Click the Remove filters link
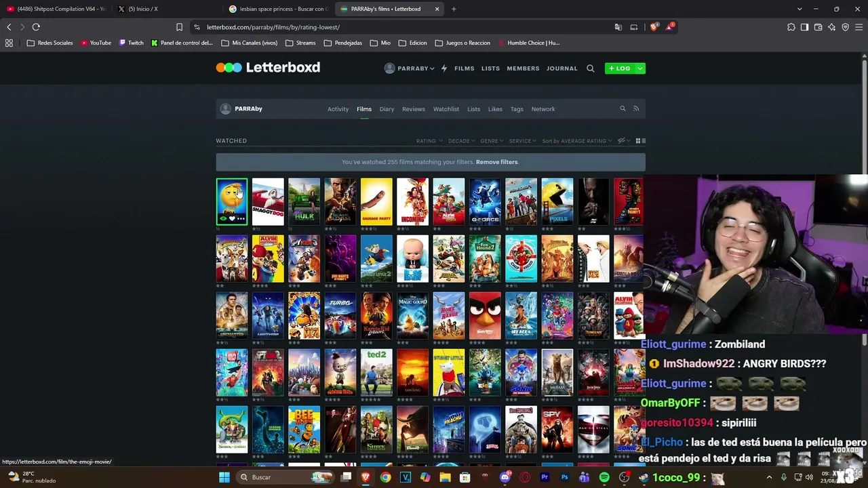The width and height of the screenshot is (868, 488). point(497,162)
